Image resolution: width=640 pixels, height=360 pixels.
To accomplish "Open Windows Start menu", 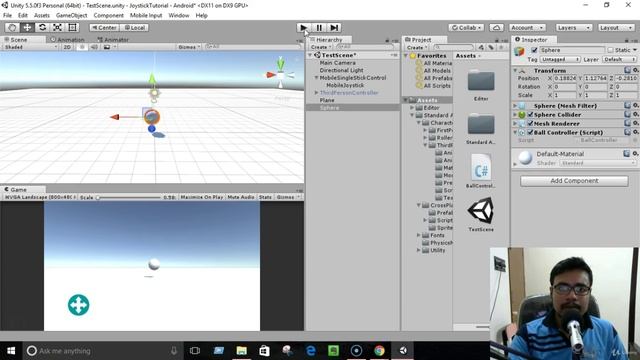I will pyautogui.click(x=11, y=351).
